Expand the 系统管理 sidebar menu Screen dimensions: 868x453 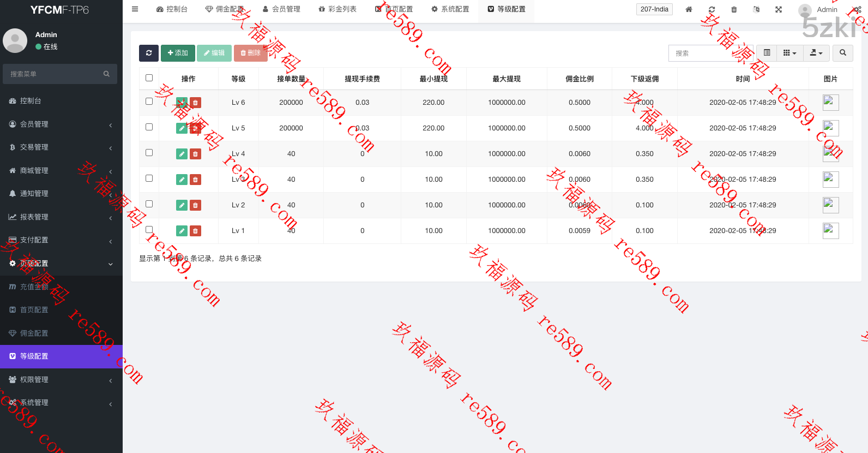coord(61,403)
